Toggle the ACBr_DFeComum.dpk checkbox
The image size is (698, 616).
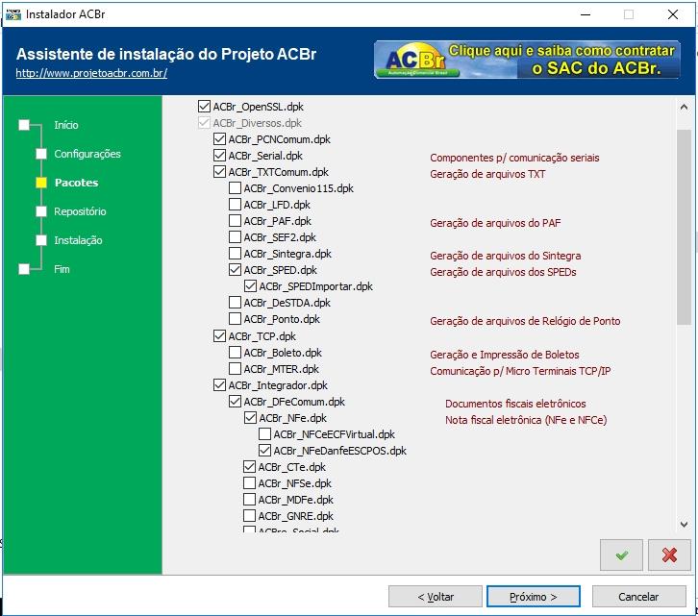click(x=235, y=402)
